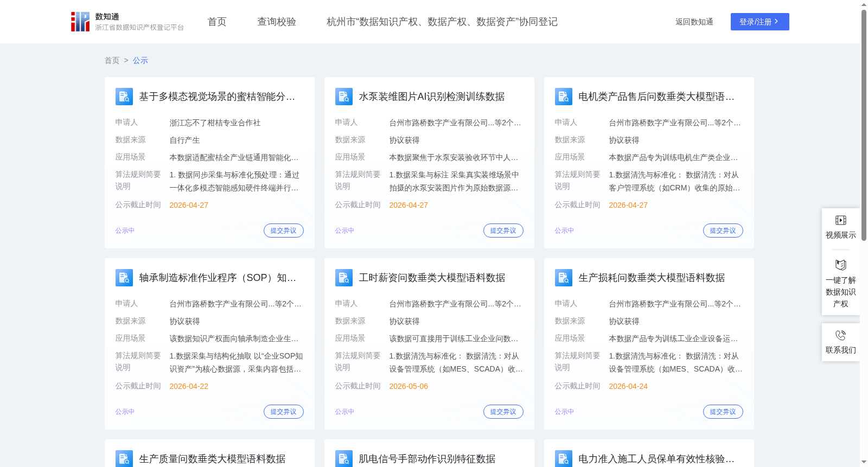Click the vertical page scrollbar
Image resolution: width=868 pixels, height=467 pixels.
(x=864, y=125)
